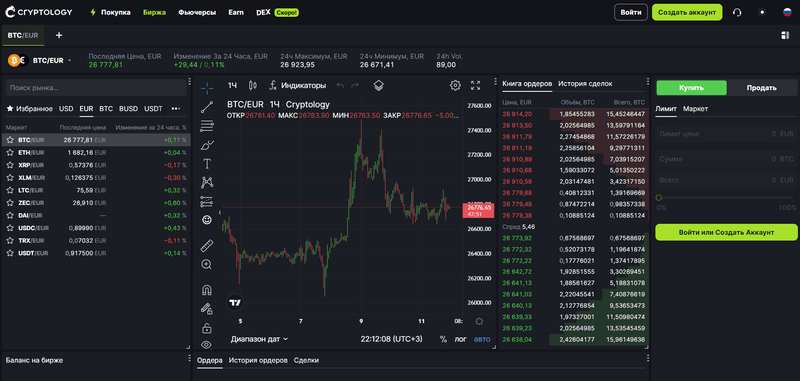The image size is (800, 381).
Task: Open the language selector flag
Action: point(787,12)
